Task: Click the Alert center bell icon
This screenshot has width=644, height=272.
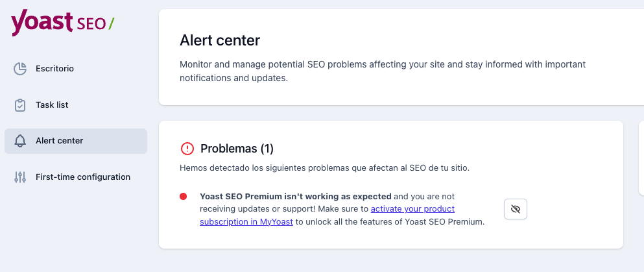Action: [20, 141]
